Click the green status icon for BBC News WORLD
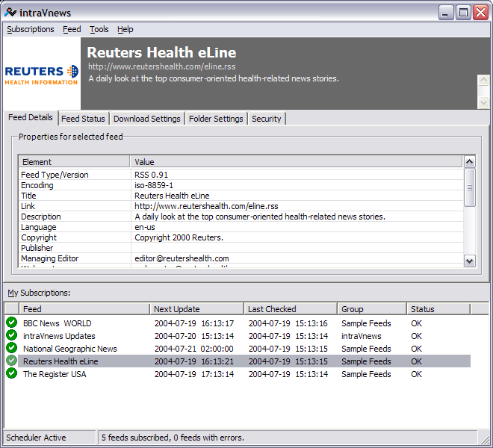This screenshot has height=448, width=493. tap(12, 323)
